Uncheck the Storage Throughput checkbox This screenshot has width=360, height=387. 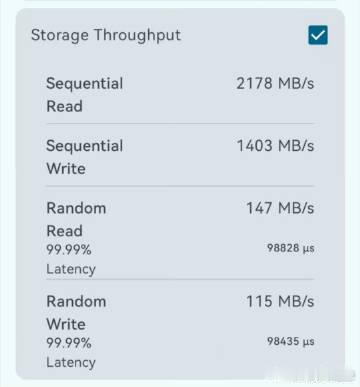click(318, 35)
